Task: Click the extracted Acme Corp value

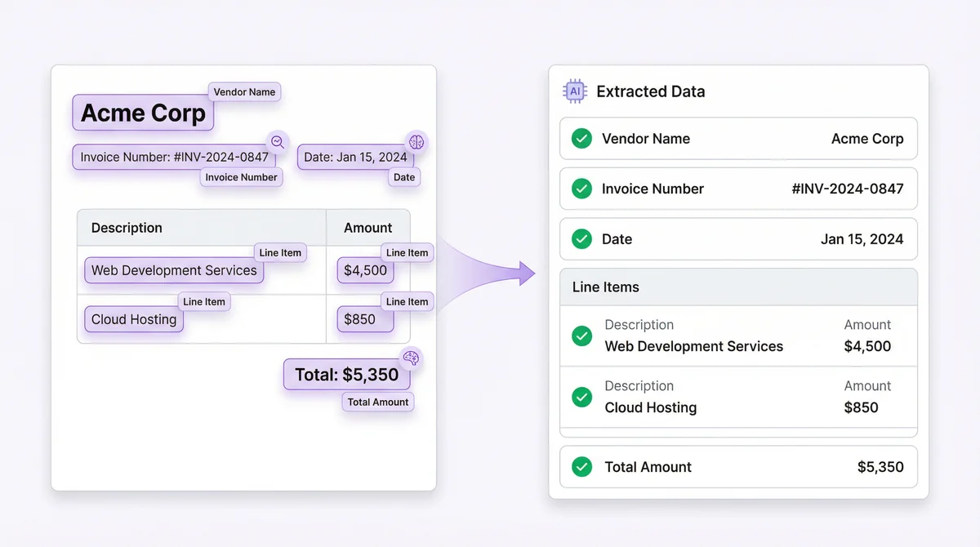Action: (867, 139)
